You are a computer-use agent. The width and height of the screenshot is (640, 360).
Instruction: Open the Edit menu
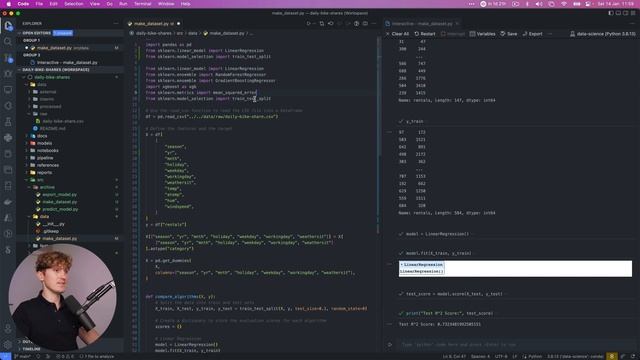coord(53,4)
